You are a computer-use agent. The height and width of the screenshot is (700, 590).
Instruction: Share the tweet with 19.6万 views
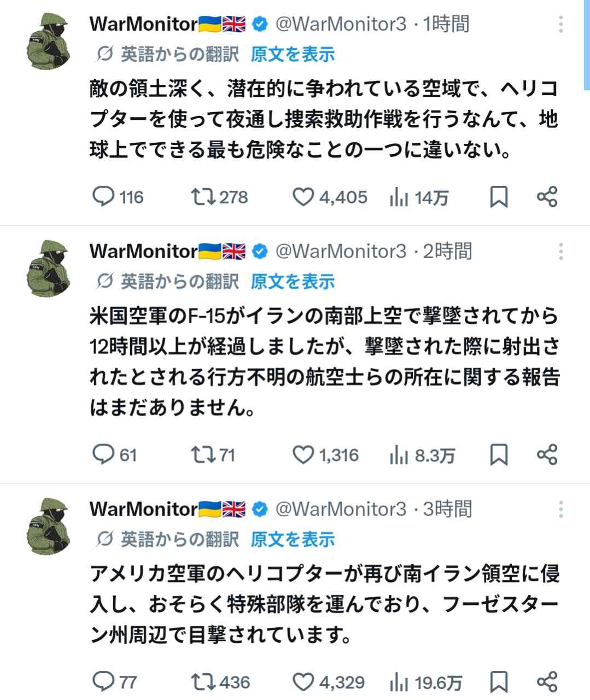click(547, 682)
